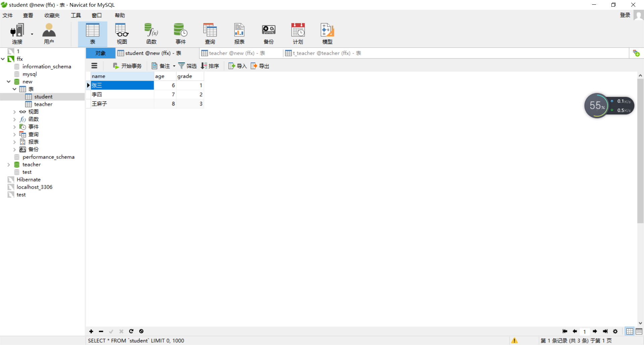Expand the Backup (备份) tree node
Screen dimensions: 644x345
(14, 149)
